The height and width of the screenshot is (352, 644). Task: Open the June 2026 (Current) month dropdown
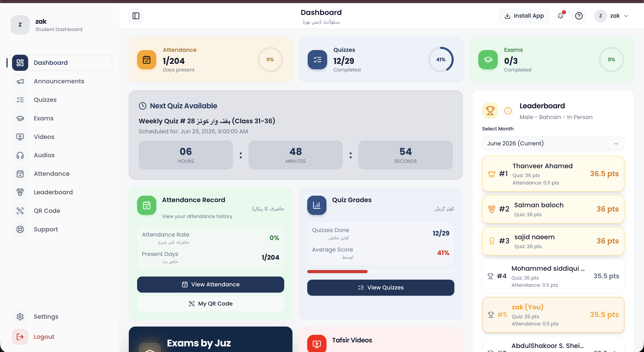(553, 144)
